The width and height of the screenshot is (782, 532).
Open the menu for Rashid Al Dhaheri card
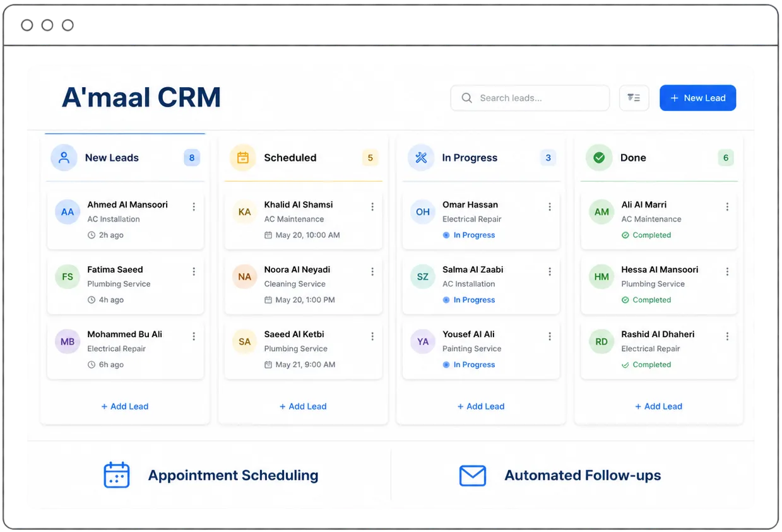click(727, 336)
